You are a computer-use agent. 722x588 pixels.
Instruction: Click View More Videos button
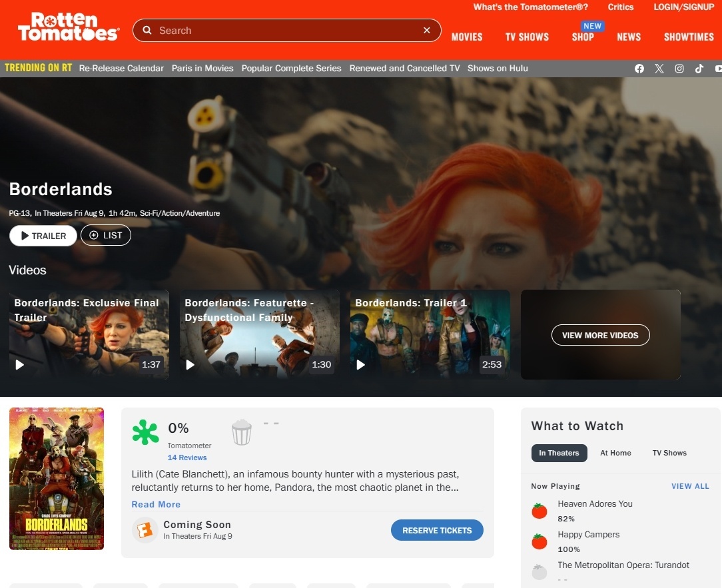point(600,335)
